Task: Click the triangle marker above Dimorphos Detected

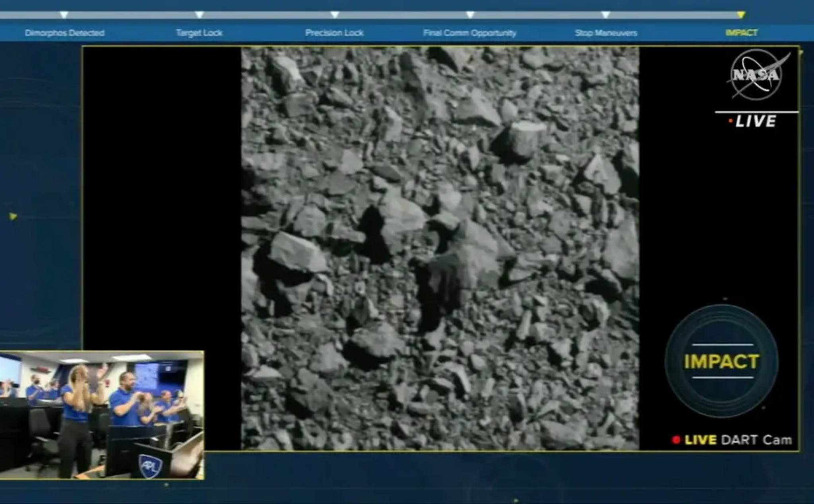Action: coord(64,15)
